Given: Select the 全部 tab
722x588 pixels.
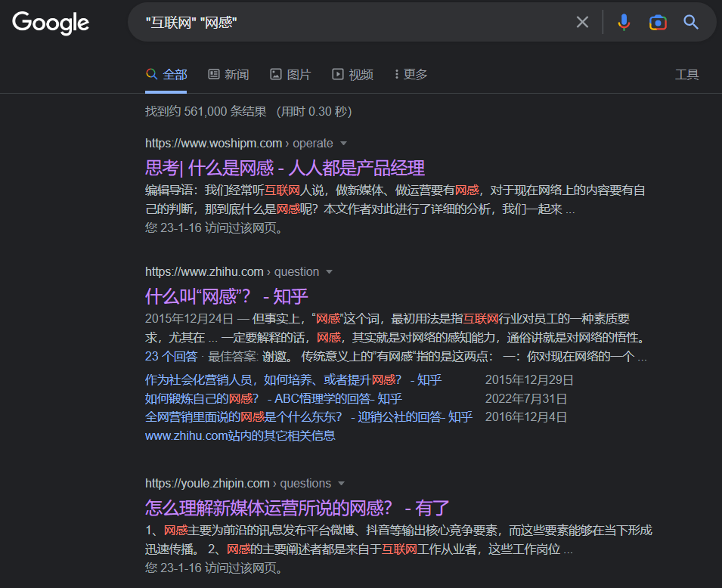Looking at the screenshot, I should coord(166,75).
